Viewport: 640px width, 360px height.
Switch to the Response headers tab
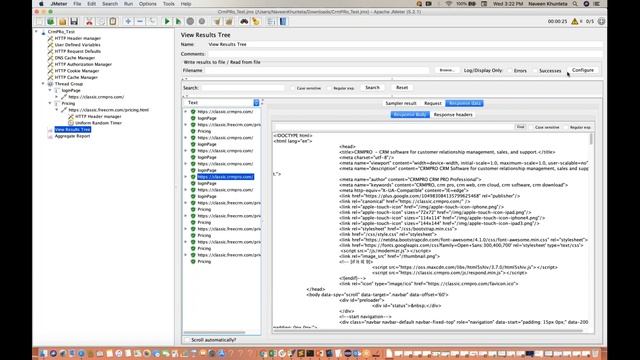453,115
